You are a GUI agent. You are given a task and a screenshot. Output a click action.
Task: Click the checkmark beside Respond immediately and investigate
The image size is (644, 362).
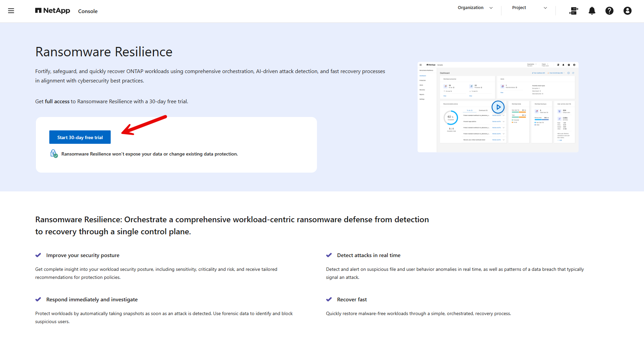pos(38,299)
